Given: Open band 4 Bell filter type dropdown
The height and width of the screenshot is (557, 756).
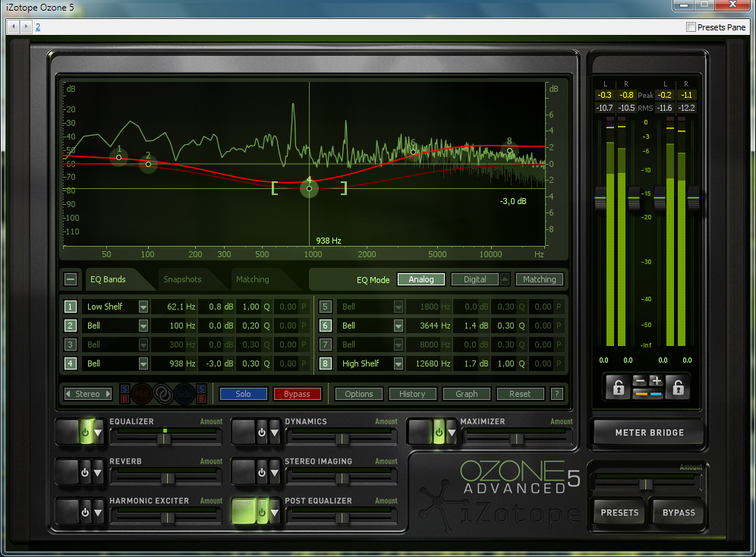Looking at the screenshot, I should pos(143,363).
